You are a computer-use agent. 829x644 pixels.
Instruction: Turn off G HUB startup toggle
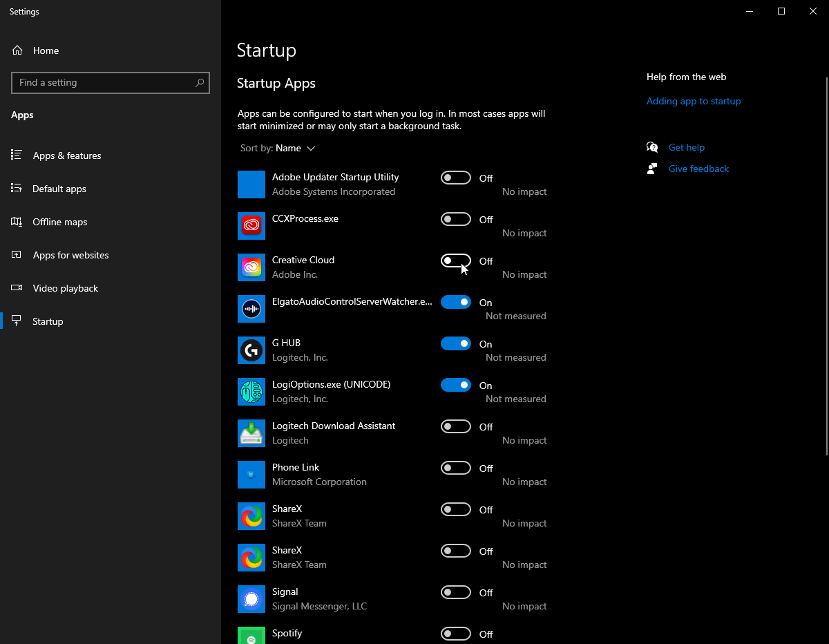pos(456,343)
